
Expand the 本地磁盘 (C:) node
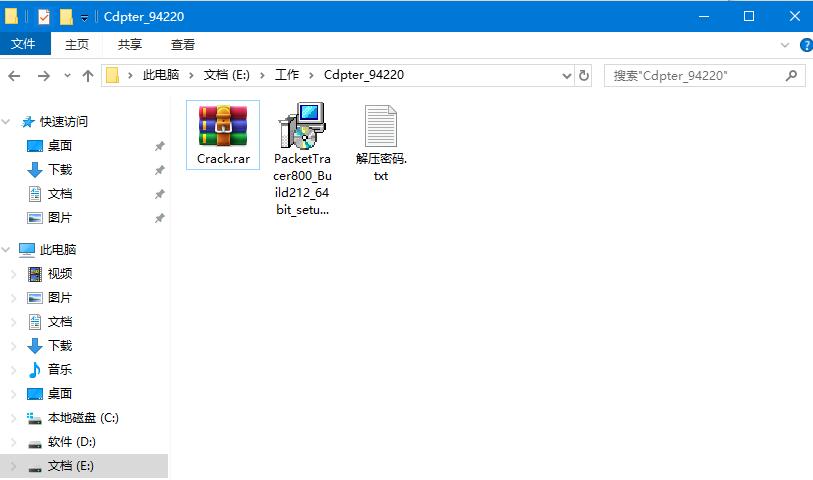click(14, 418)
